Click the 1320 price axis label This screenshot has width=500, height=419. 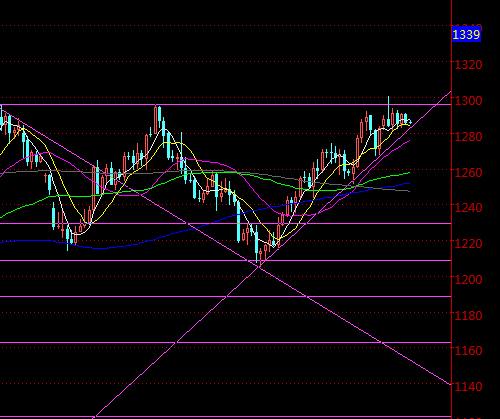tap(469, 65)
